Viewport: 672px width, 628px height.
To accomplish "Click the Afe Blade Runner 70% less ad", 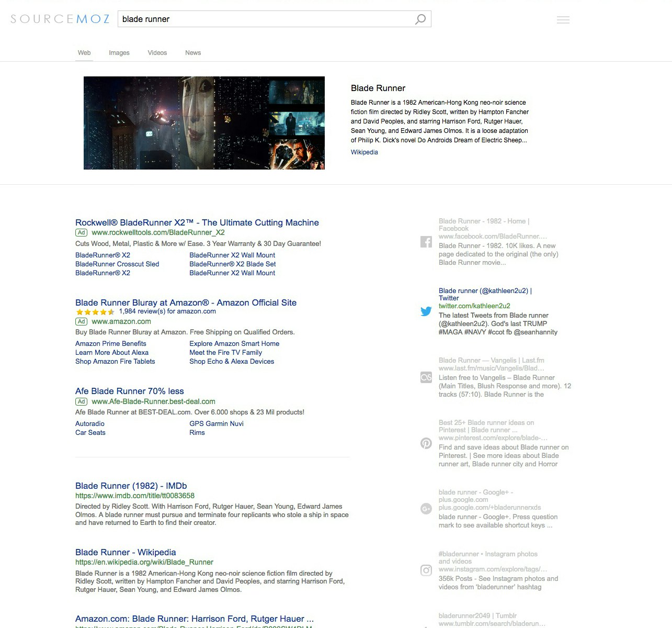I will [129, 391].
